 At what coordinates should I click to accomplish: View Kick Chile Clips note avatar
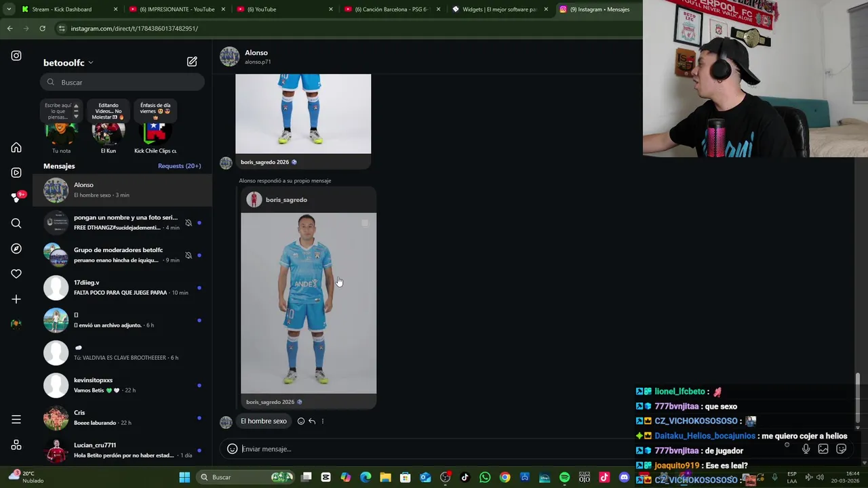tap(155, 132)
